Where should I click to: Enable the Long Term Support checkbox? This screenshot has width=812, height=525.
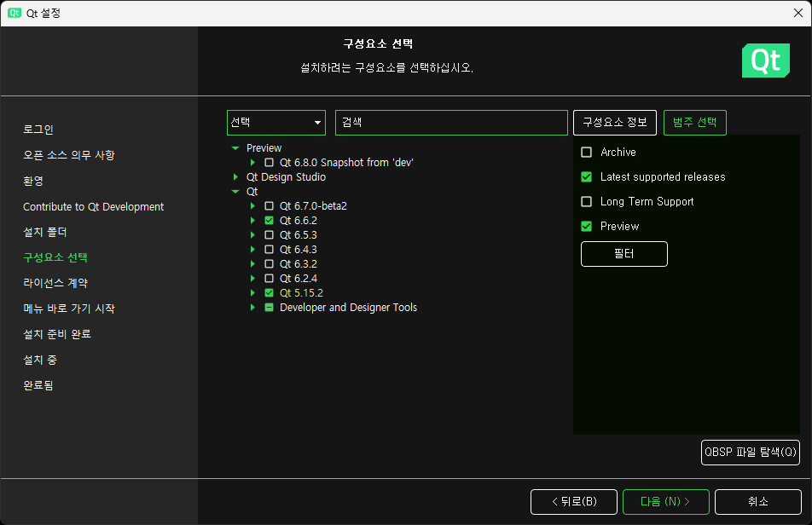[586, 201]
